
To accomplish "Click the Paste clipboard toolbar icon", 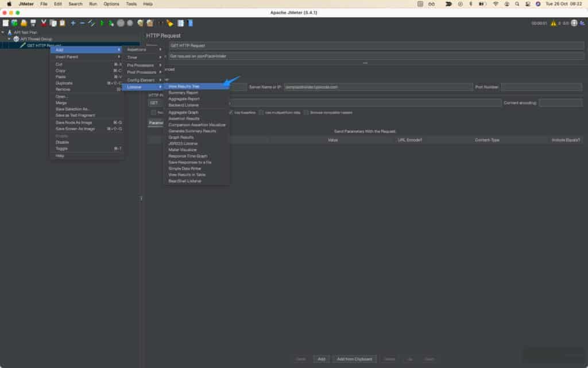I will point(62,23).
